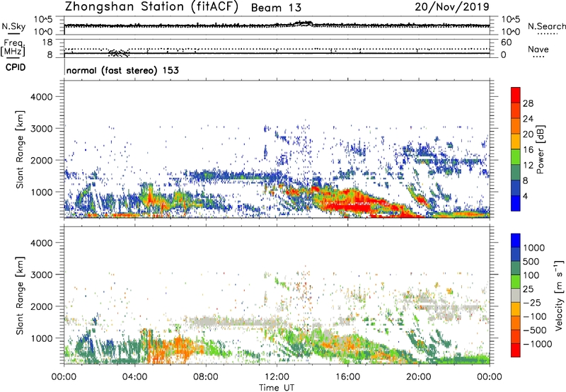Click the CPID label
Screen dimensions: 566x392
[x=16, y=67]
